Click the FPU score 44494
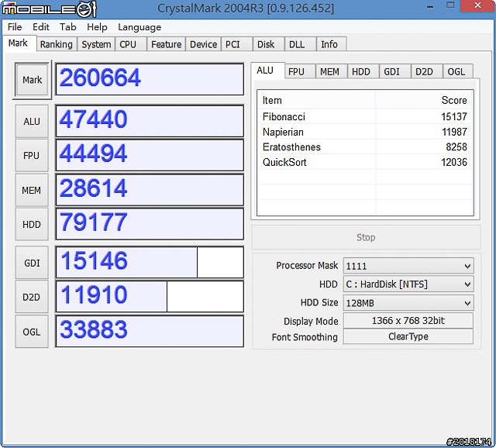 coord(150,155)
